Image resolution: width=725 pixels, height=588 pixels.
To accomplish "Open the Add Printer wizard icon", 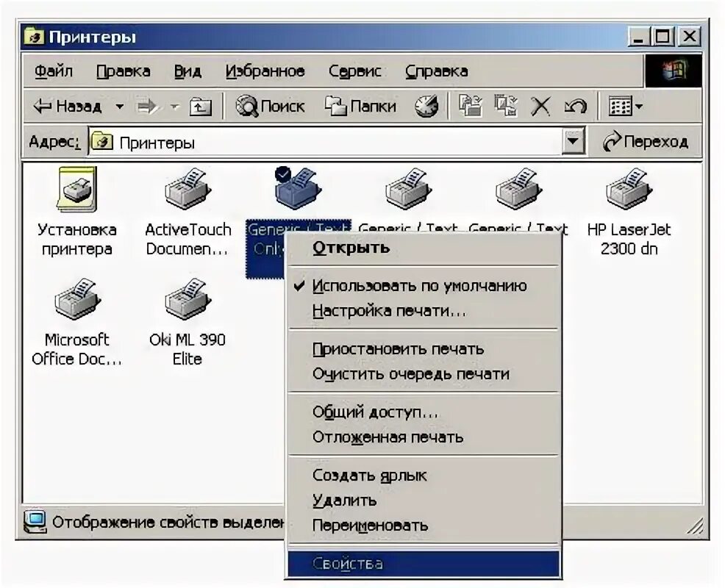I will click(x=77, y=189).
